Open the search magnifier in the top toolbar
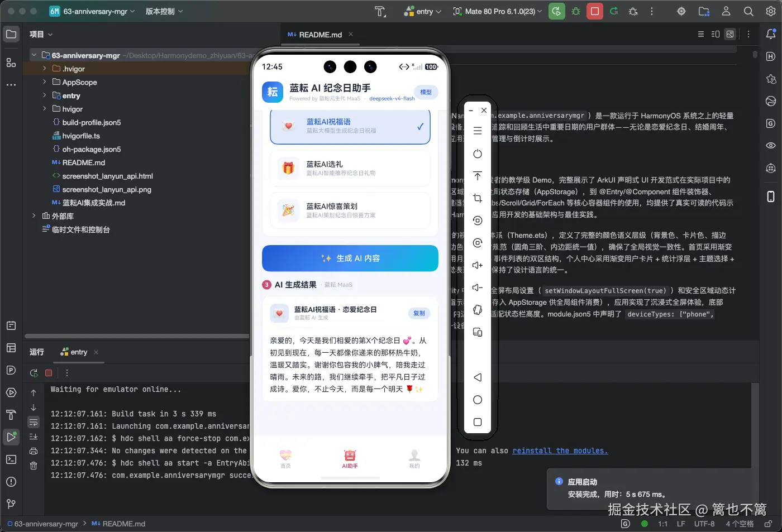Viewport: 782px width, 532px height. pos(748,11)
